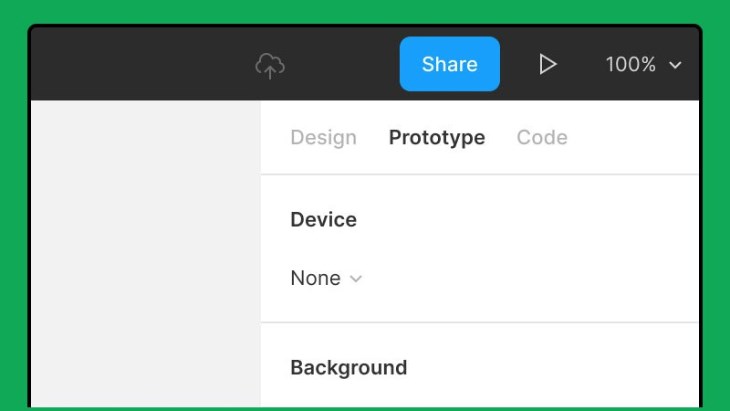Select the Prototype tab
Viewport: 730px width, 411px height.
pyautogui.click(x=437, y=137)
